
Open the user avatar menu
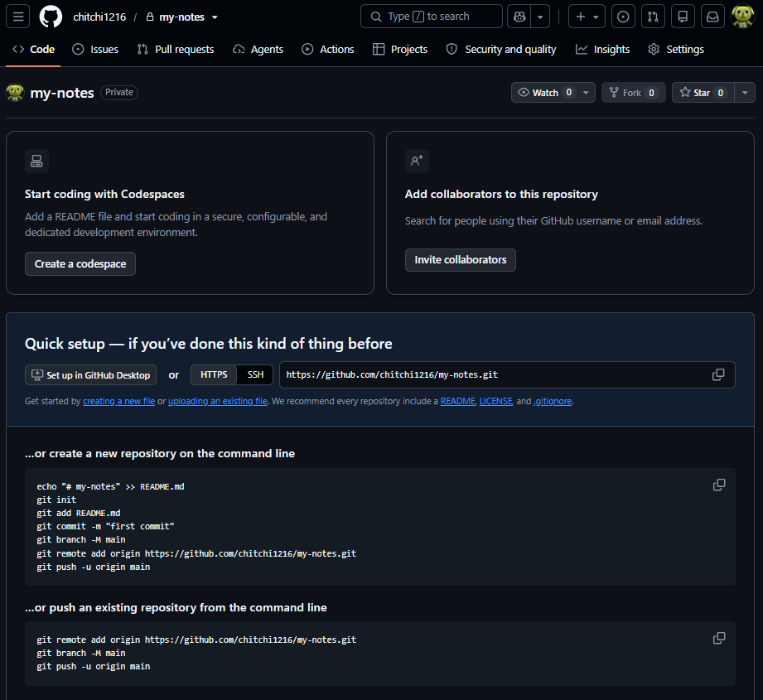click(742, 17)
